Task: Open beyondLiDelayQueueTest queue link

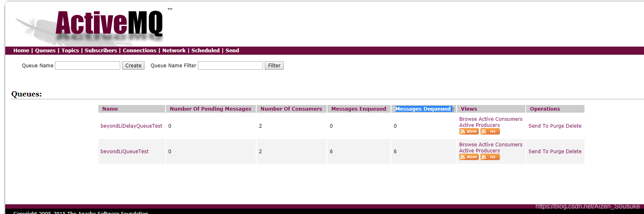Action: pyautogui.click(x=132, y=126)
